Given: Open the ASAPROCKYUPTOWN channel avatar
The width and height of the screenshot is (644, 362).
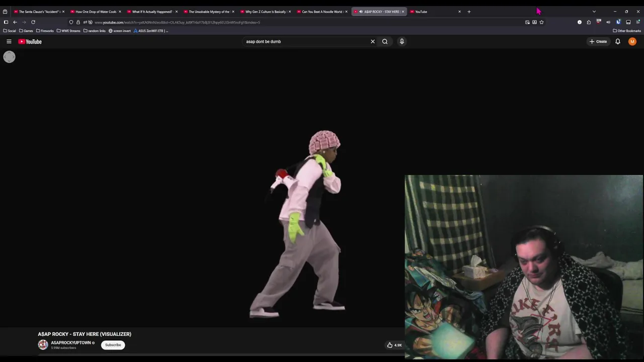Looking at the screenshot, I should (x=43, y=345).
